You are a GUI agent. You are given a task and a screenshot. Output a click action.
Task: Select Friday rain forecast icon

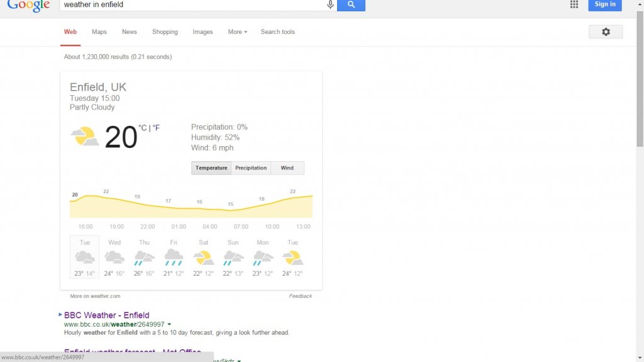pos(174,257)
